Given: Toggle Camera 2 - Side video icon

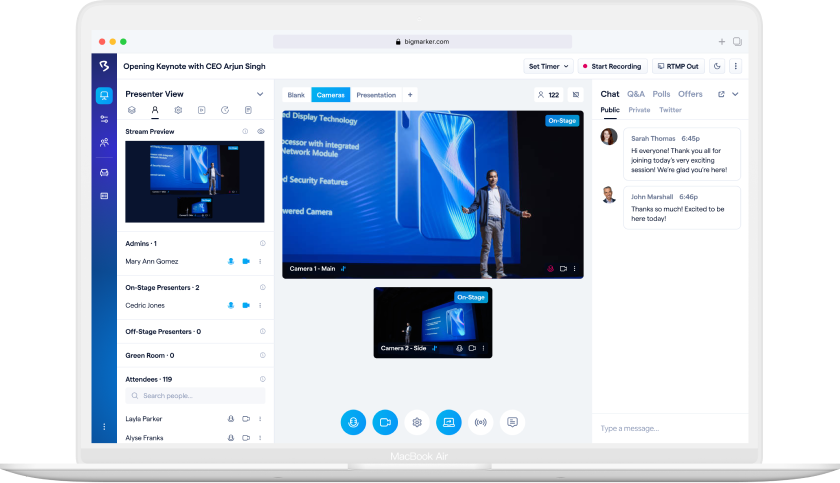Looking at the screenshot, I should [x=472, y=348].
